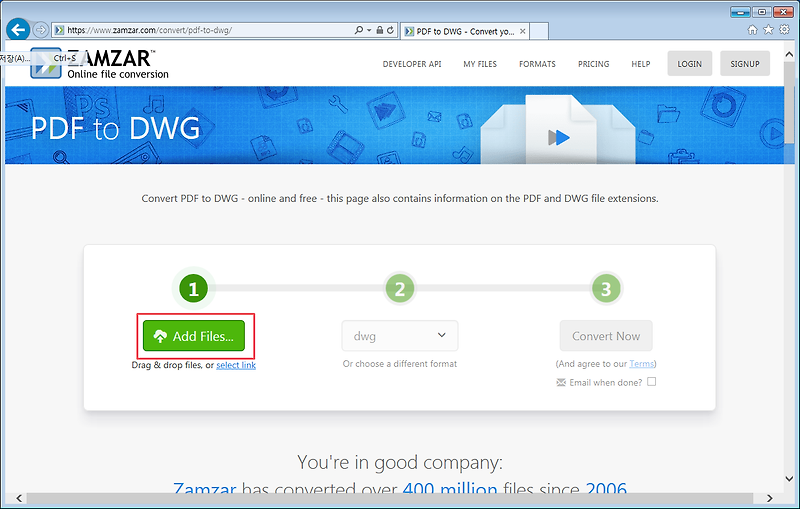Open FORMATS menu item
Screen dimensions: 800x509
click(x=537, y=64)
